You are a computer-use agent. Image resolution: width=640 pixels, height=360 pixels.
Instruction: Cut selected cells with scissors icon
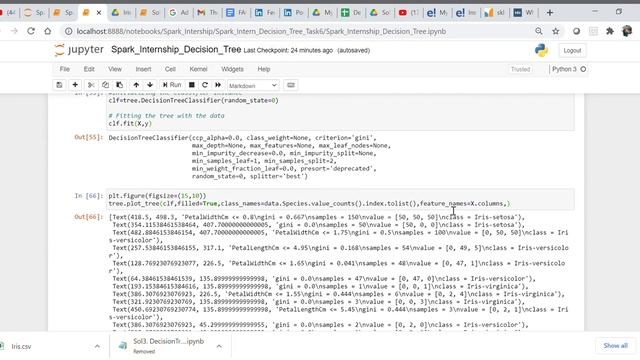pyautogui.click(x=91, y=85)
